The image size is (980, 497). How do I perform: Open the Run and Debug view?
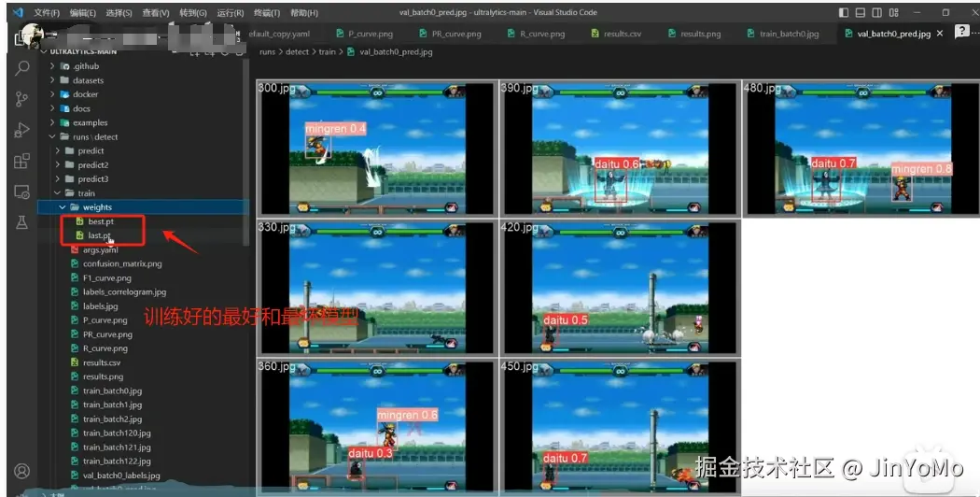point(21,130)
